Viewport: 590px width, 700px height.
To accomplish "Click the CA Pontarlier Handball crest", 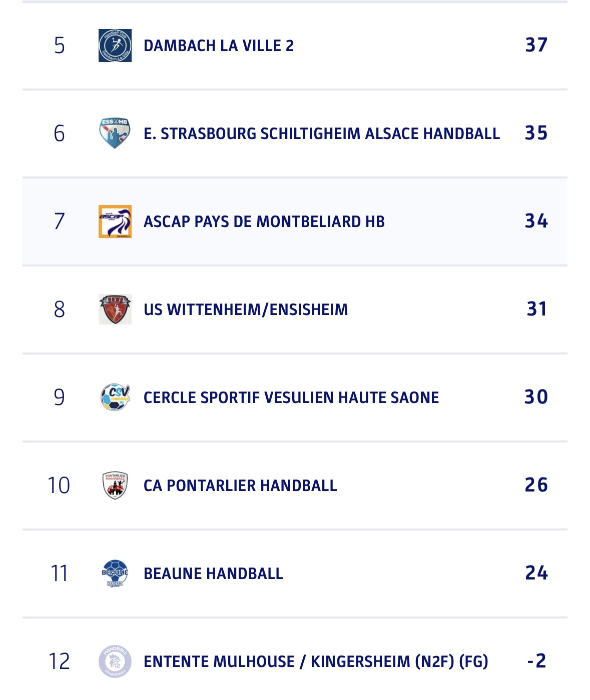I will click(x=115, y=485).
